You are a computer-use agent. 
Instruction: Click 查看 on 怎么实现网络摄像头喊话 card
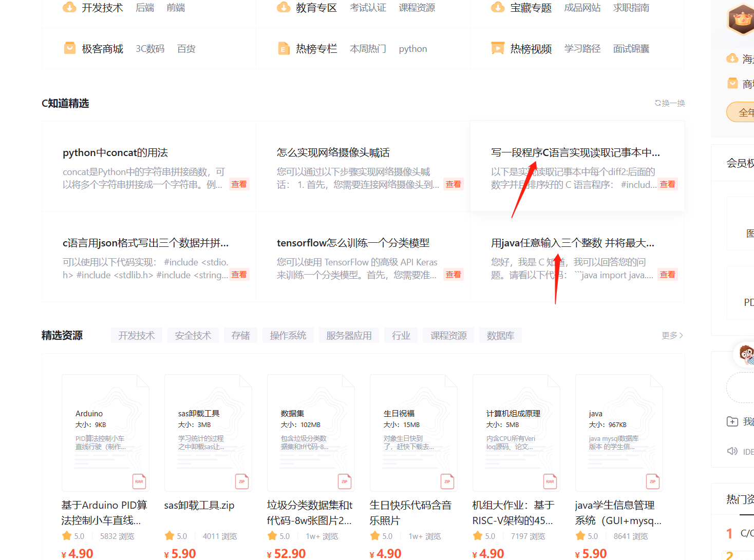(453, 184)
